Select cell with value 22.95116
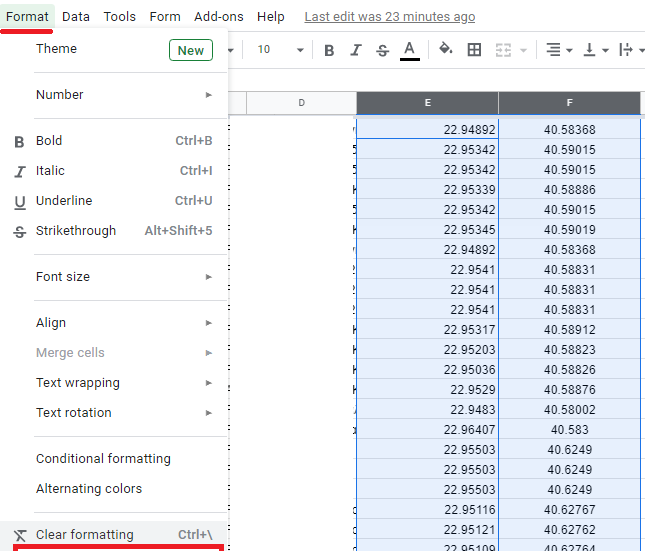Screen dimensions: 645x551 (427, 510)
